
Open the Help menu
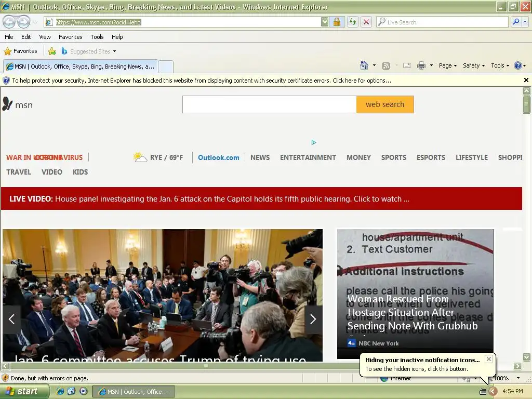point(117,37)
